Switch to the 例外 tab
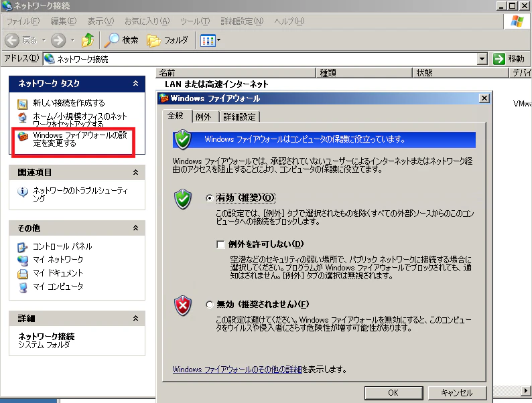This screenshot has height=403, width=532. tap(204, 117)
